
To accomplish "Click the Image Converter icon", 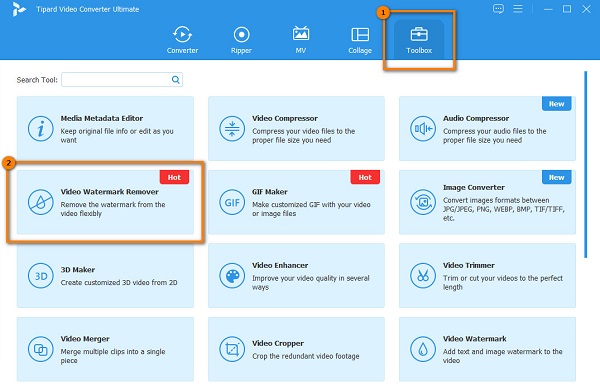I will tap(423, 202).
